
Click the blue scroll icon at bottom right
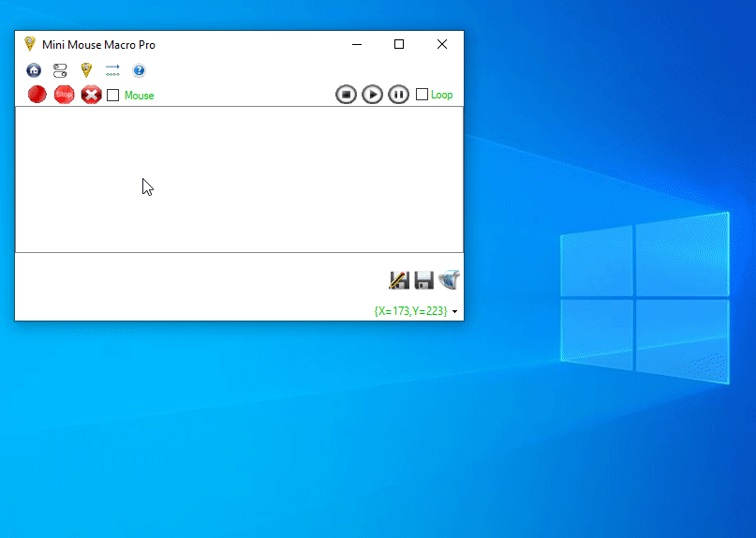coord(450,279)
